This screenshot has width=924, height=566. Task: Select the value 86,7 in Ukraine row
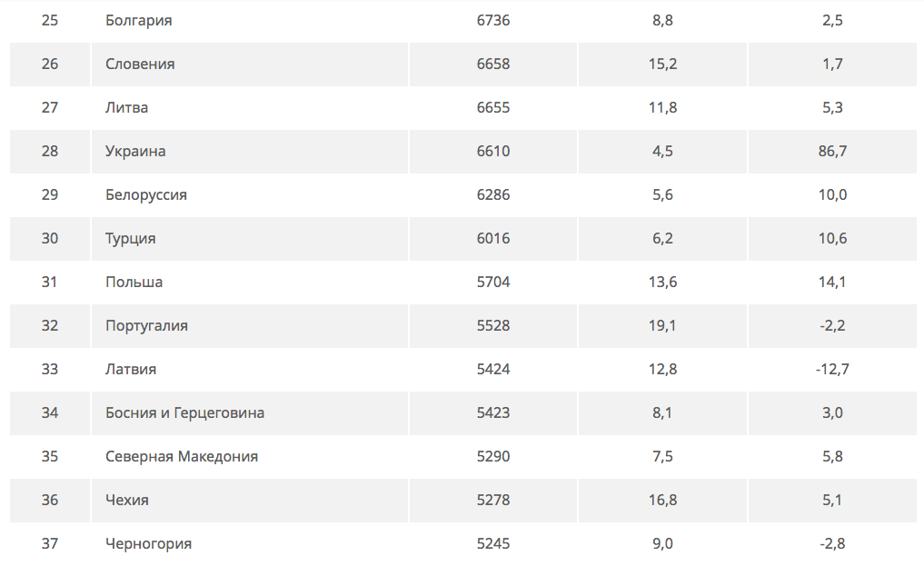click(832, 152)
